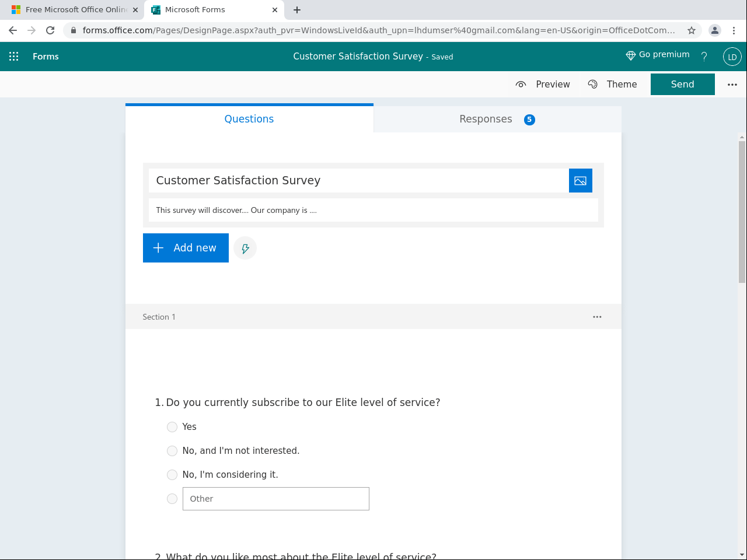Open the Forms help question mark icon
This screenshot has width=747, height=560.
tap(704, 57)
